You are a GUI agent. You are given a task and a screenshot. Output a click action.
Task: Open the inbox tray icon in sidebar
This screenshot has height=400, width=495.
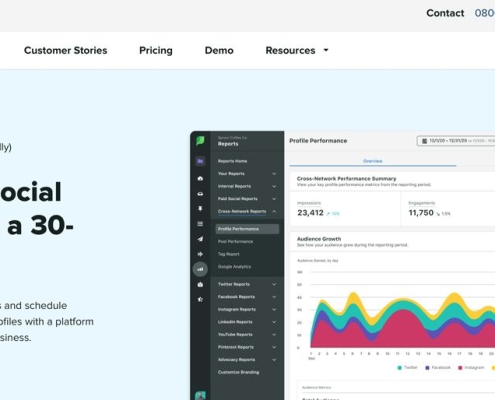[200, 194]
